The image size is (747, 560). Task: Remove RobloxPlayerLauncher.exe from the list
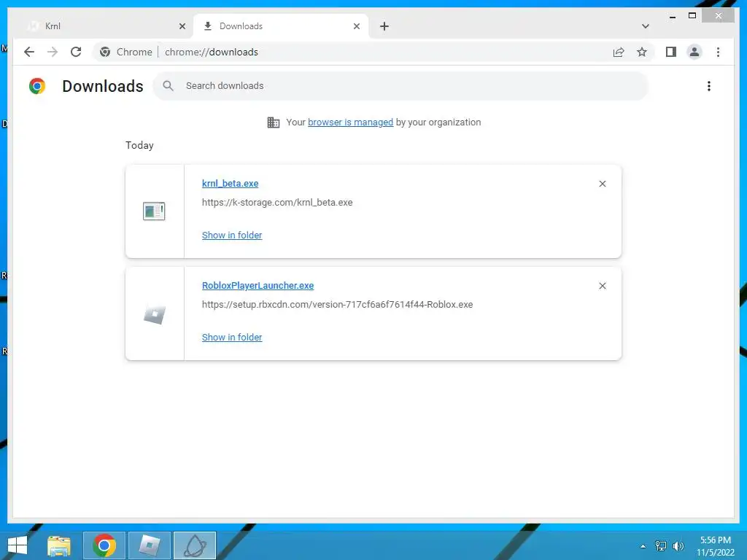602,286
